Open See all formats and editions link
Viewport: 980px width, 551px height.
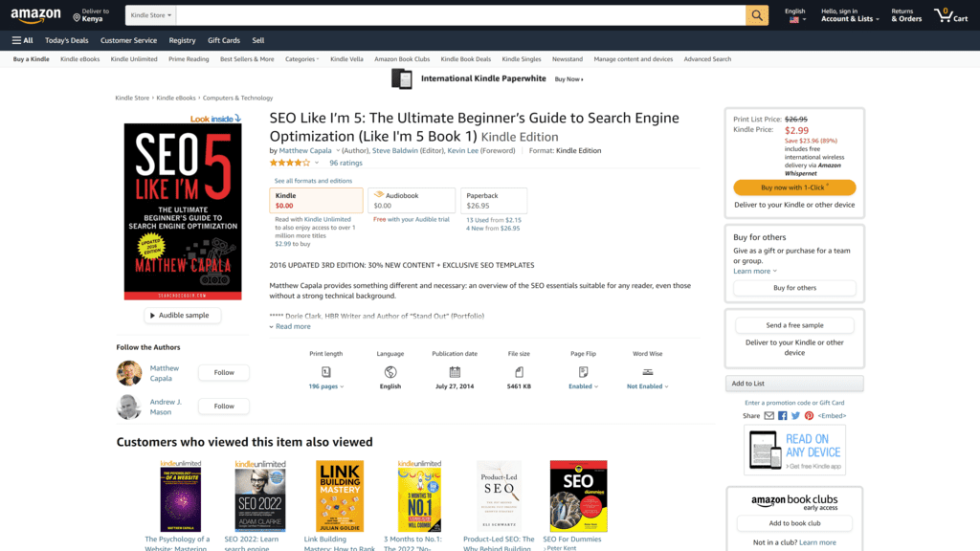(313, 181)
